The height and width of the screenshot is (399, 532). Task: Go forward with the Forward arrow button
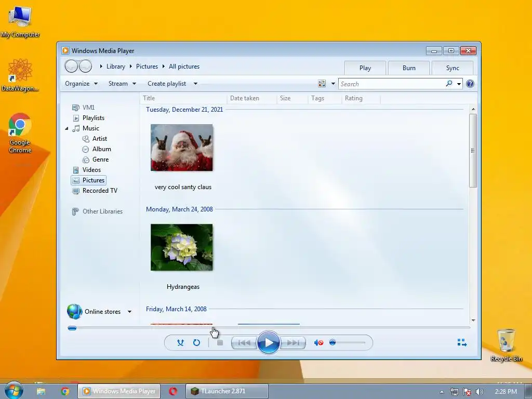(x=85, y=66)
